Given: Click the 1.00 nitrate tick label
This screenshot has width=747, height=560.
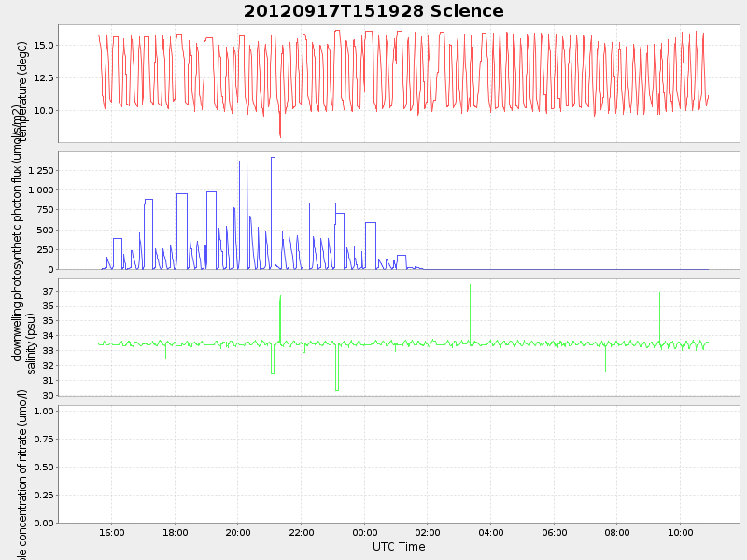Looking at the screenshot, I should point(44,411).
